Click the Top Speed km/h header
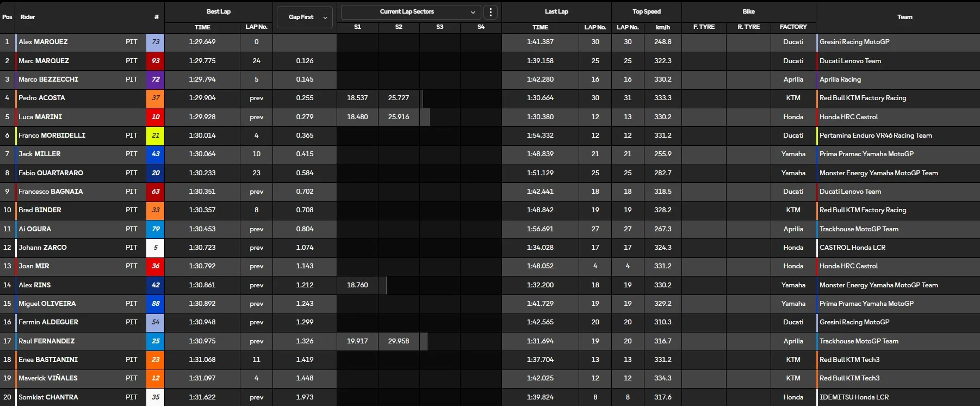 (x=663, y=27)
